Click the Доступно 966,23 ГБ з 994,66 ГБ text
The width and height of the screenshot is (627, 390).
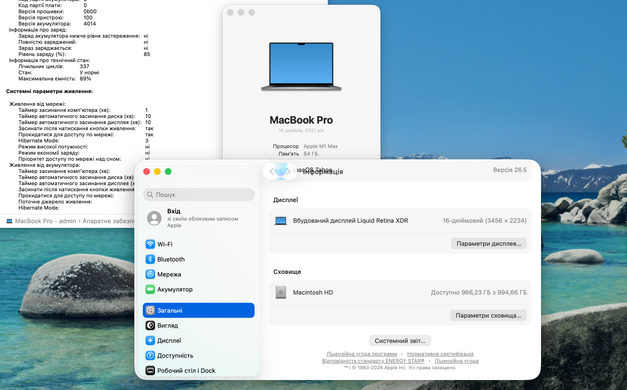pyautogui.click(x=479, y=292)
